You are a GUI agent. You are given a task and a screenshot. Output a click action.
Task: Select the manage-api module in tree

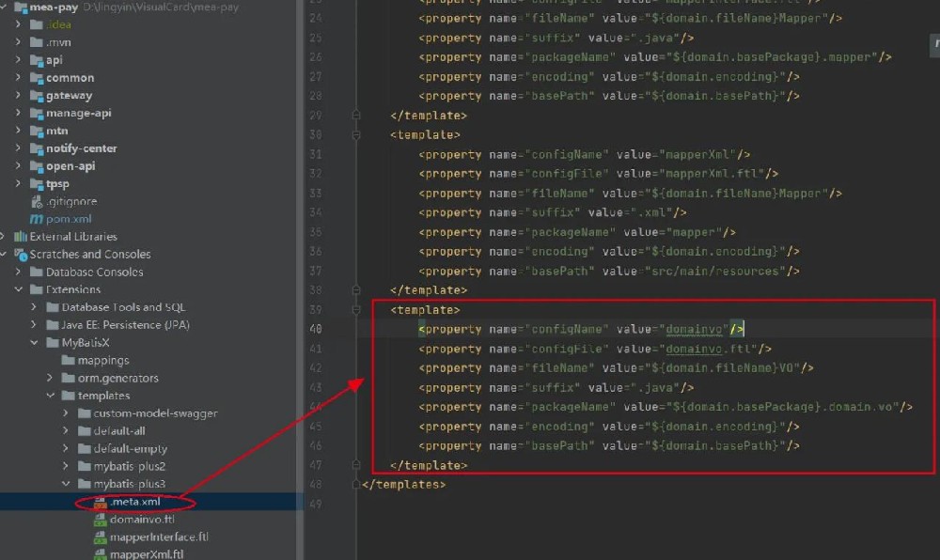point(78,113)
